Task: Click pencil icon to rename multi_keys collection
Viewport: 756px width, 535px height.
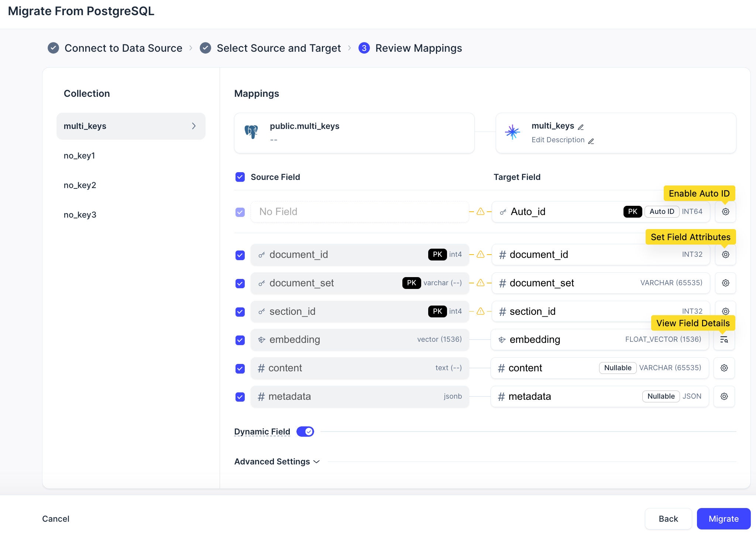Action: pyautogui.click(x=581, y=127)
